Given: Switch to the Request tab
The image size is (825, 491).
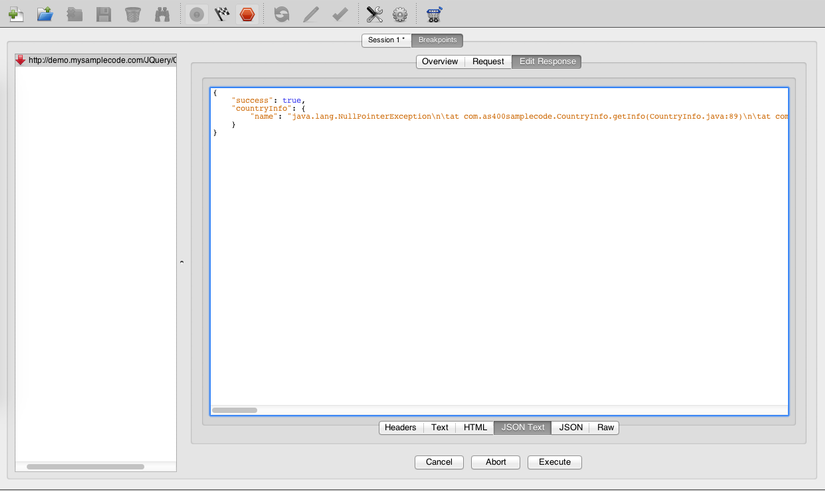Looking at the screenshot, I should coord(488,61).
